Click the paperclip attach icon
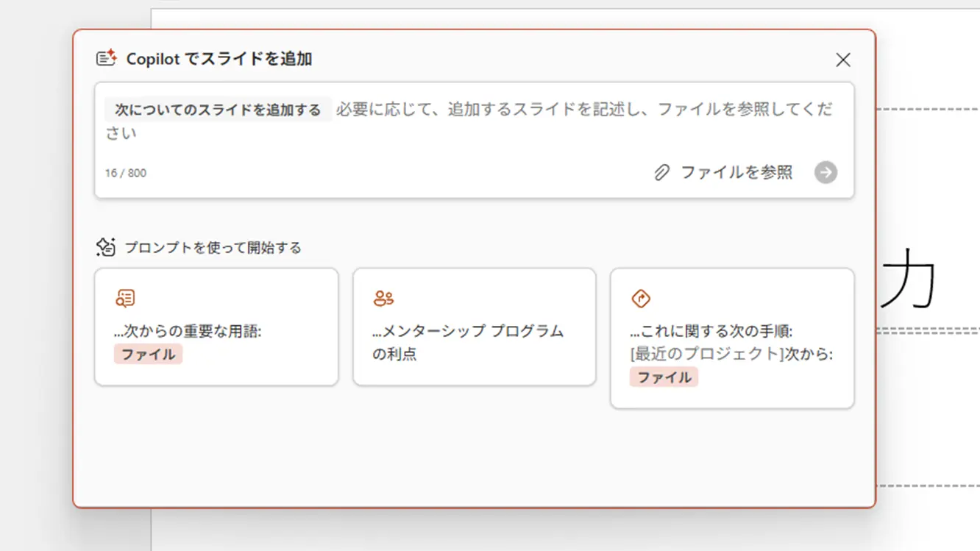The image size is (980, 551). point(661,173)
